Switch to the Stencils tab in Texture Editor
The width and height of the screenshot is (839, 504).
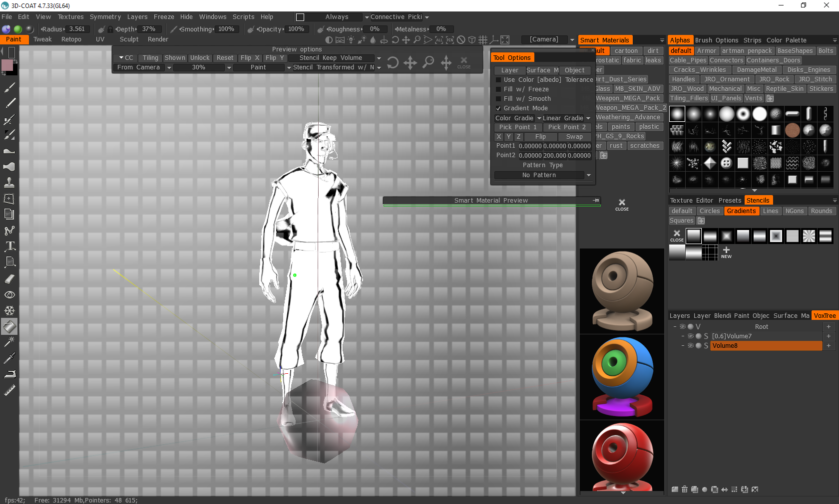[758, 200]
